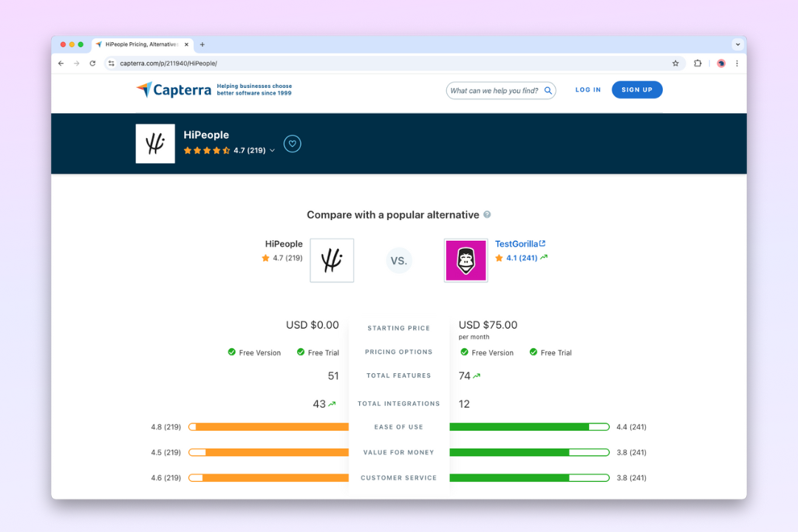Open the Chrome profile avatar
This screenshot has height=532, width=798.
(x=721, y=64)
